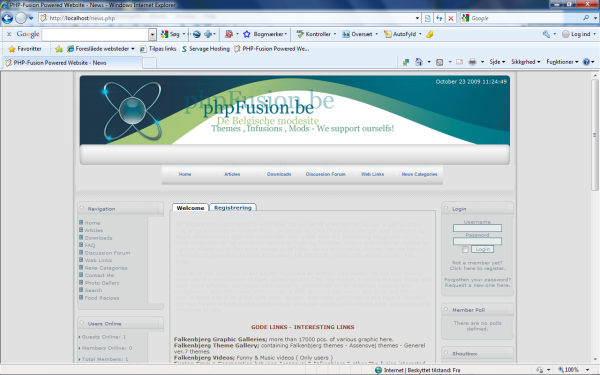Select the Welcome tab
The image size is (600, 375).
click(x=190, y=208)
